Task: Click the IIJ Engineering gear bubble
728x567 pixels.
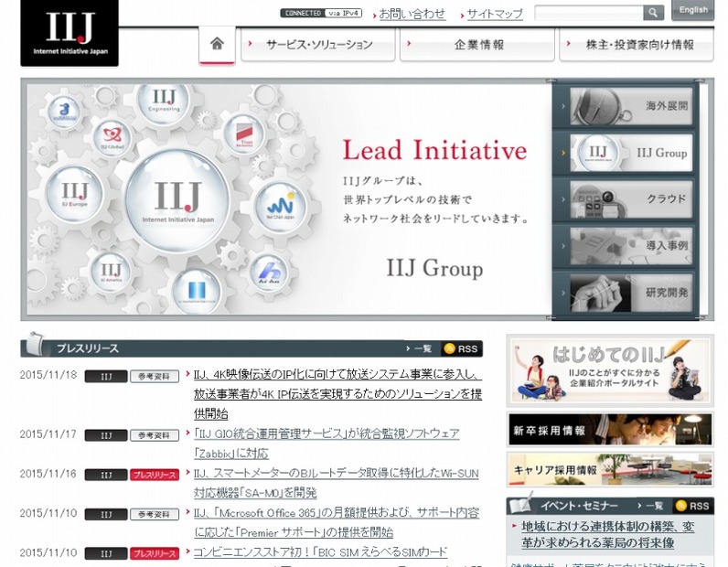Action: click(164, 102)
